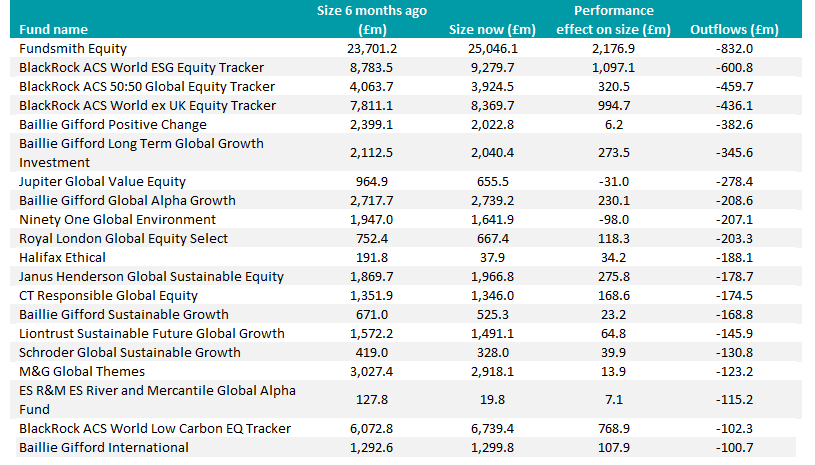Select Baillie Gifford International fund name

pos(103,447)
